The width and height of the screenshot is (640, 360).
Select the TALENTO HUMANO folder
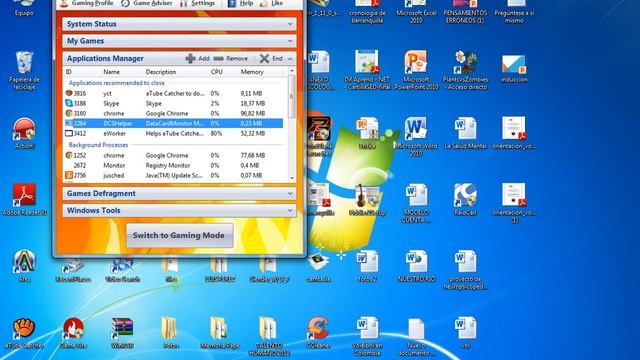[x=268, y=336]
